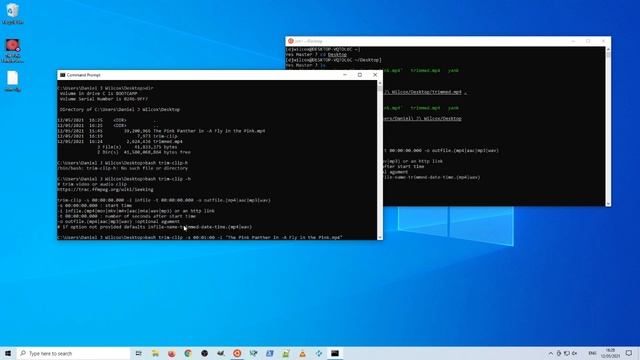Click the Ubuntu window title bar icon
The width and height of the screenshot is (640, 360).
point(291,41)
